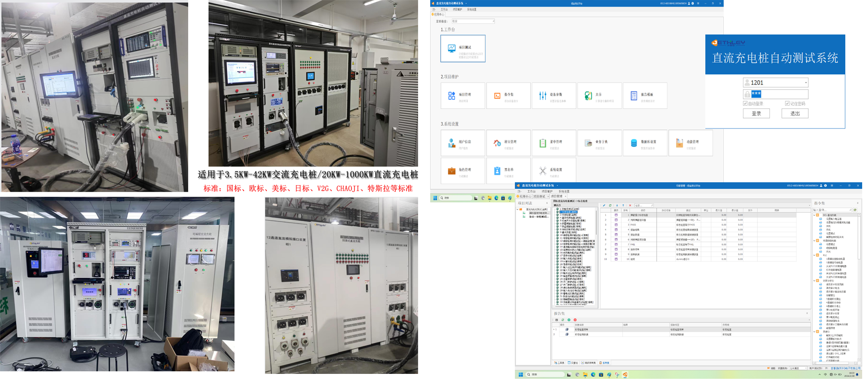This screenshot has width=868, height=386.
Task: Collapse the root node in 项目列表 tree
Action: coord(518,209)
